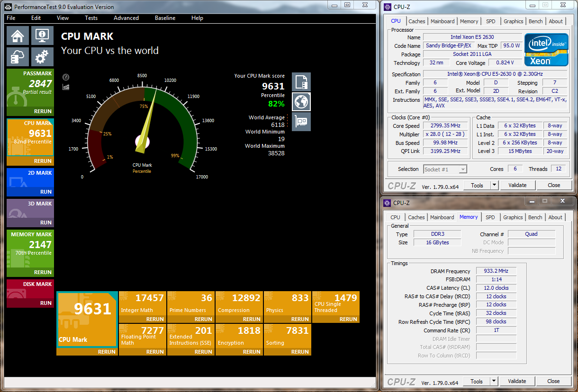Image resolution: width=578 pixels, height=392 pixels.
Task: Open the Help menu
Action: pos(197,18)
